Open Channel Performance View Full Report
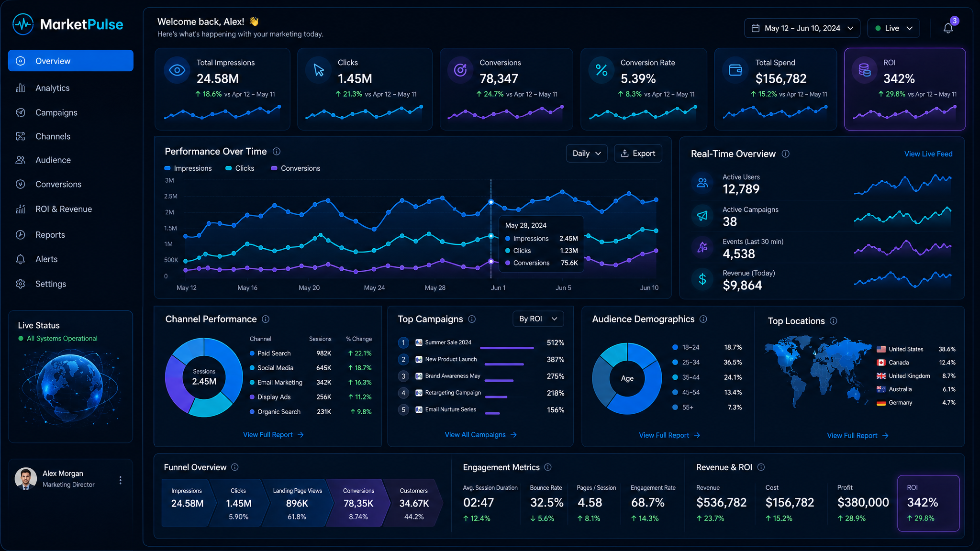This screenshot has width=980, height=551. (273, 435)
